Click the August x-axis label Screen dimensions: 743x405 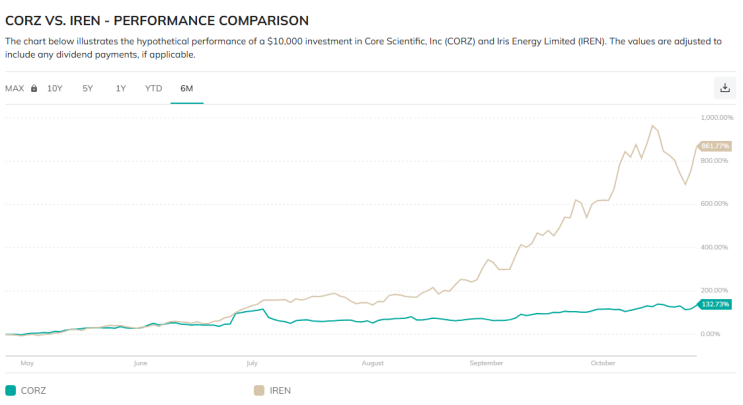click(372, 363)
